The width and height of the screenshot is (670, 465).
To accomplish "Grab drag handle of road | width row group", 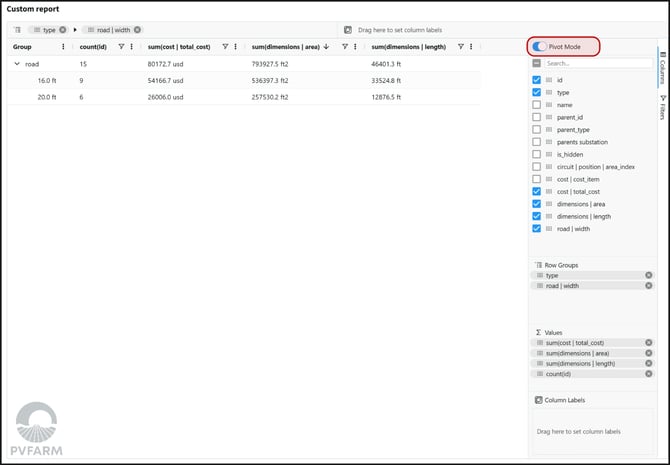I will tap(539, 286).
